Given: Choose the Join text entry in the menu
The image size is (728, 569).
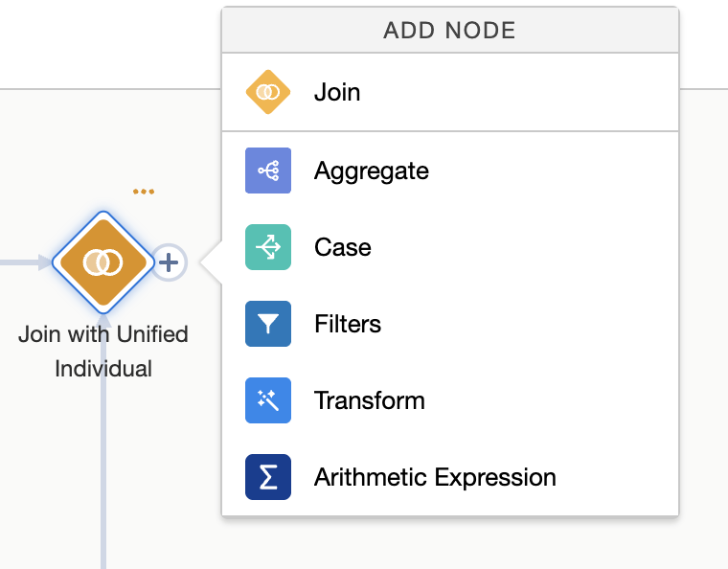Looking at the screenshot, I should pos(337,93).
